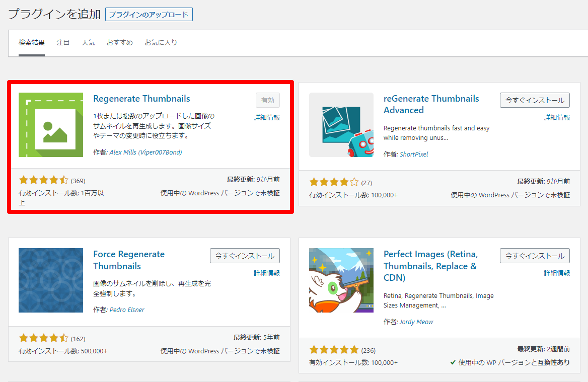Open the ShortPixel author link
Screen dimensions: 588x382
414,155
